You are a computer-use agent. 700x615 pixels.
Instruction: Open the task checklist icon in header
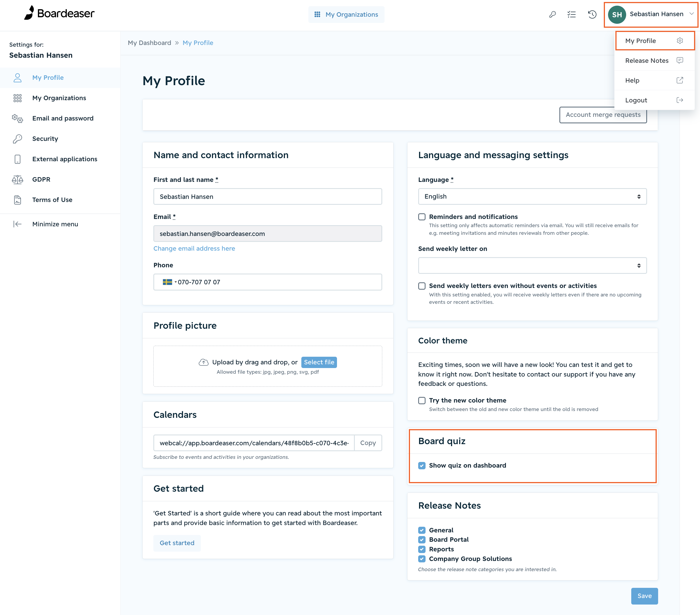coord(572,14)
